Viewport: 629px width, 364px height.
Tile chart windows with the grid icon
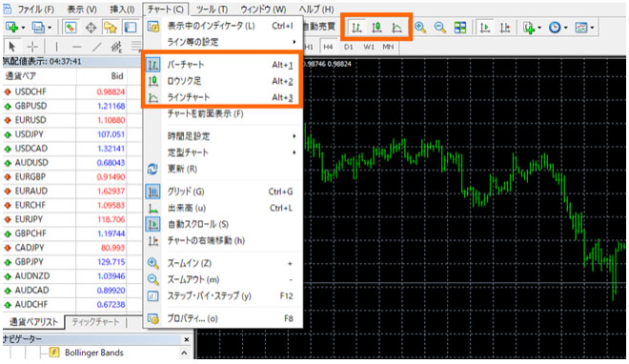pyautogui.click(x=459, y=28)
